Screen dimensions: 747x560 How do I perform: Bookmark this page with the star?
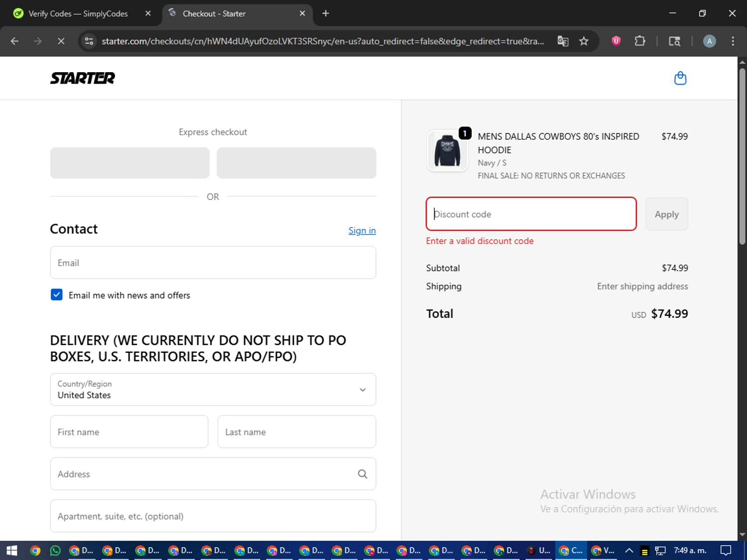(584, 41)
